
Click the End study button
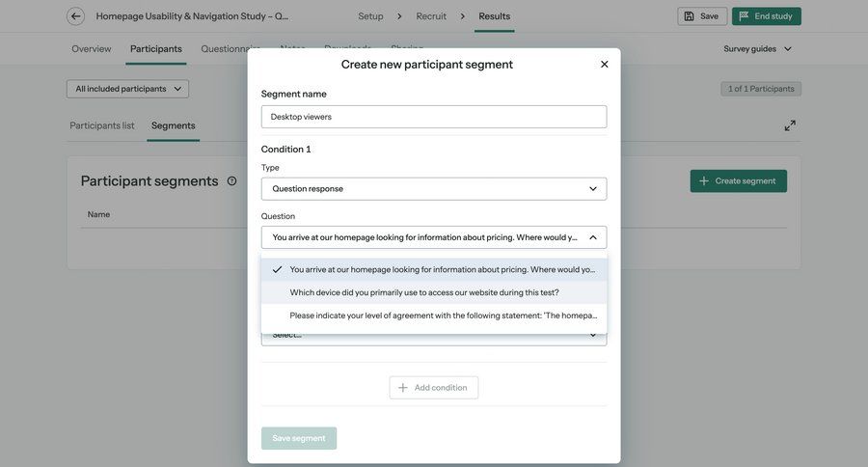pos(766,16)
